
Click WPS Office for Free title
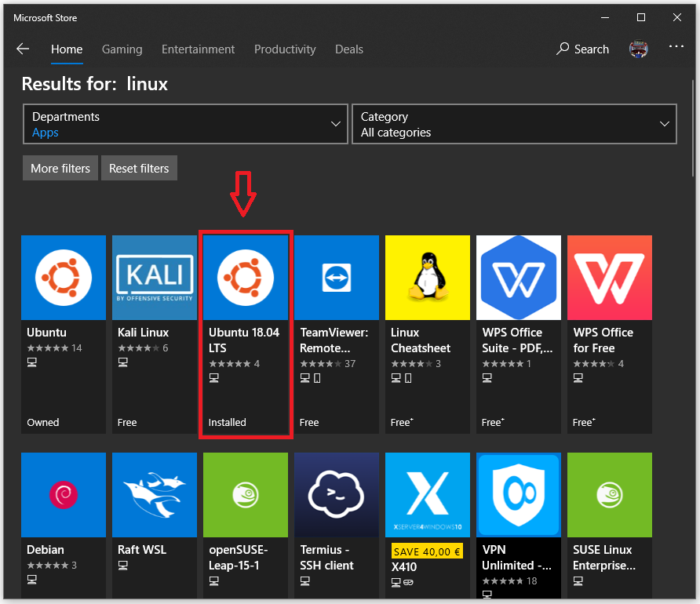point(603,340)
